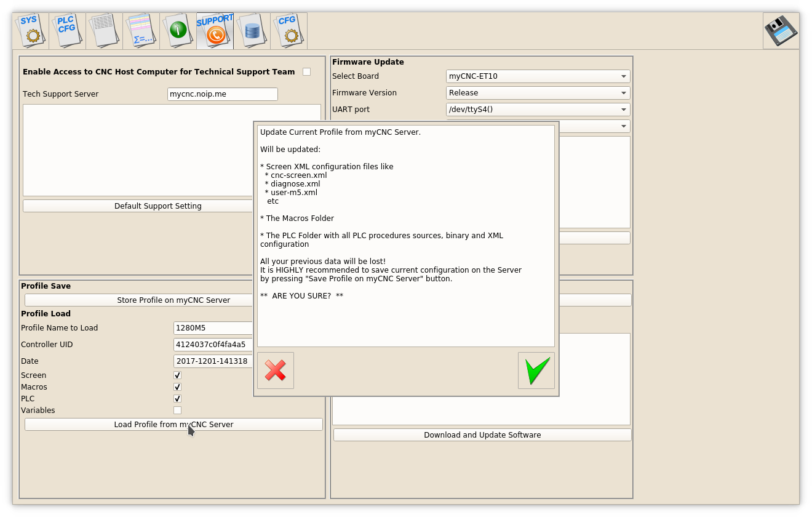The height and width of the screenshot is (517, 812).
Task: Edit the Tech Support Server field
Action: pos(223,94)
